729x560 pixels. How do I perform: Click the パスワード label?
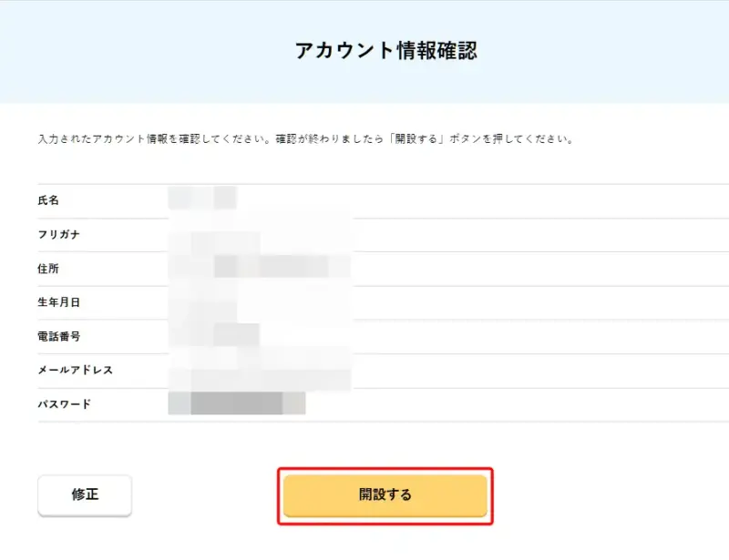66,402
